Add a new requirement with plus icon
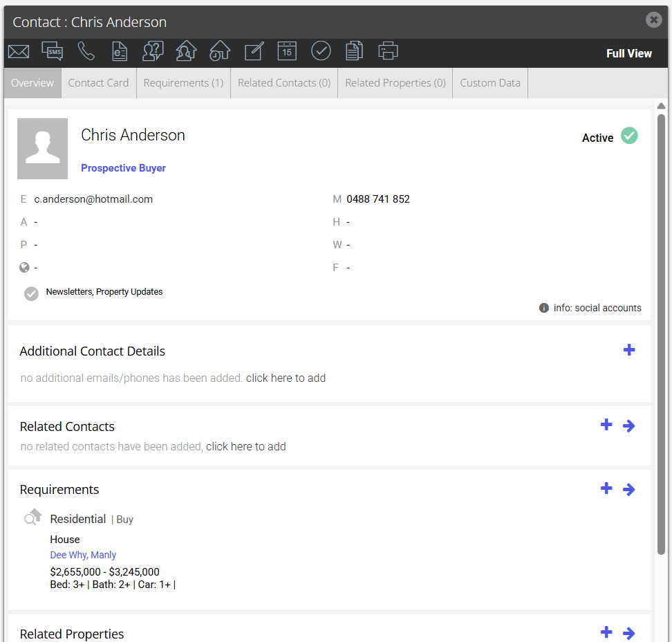Image resolution: width=672 pixels, height=642 pixels. click(606, 488)
